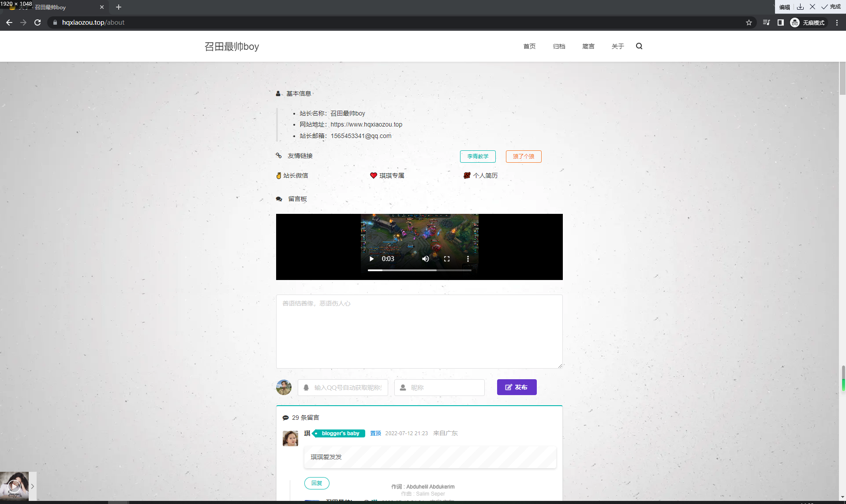Click the QQ number input field
This screenshot has height=504, width=846.
tap(343, 388)
